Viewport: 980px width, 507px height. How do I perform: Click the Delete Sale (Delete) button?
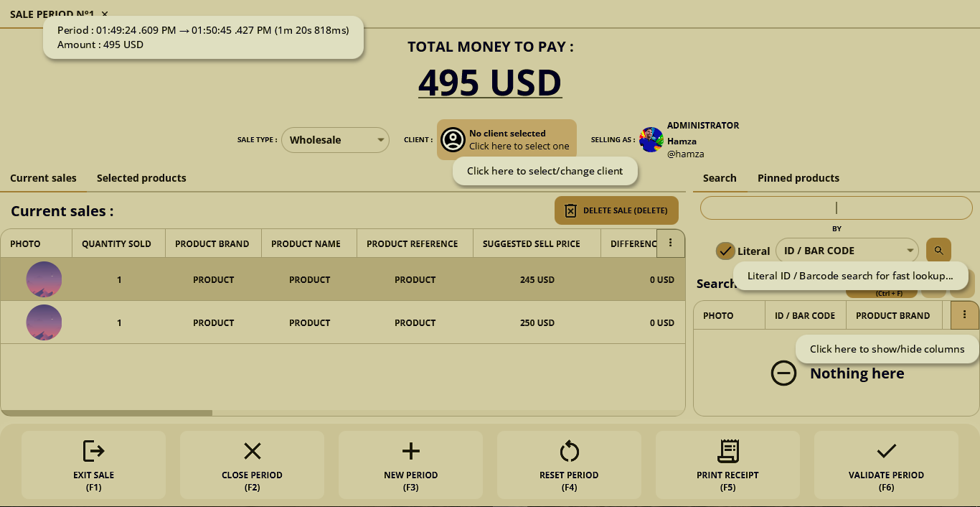pyautogui.click(x=616, y=210)
